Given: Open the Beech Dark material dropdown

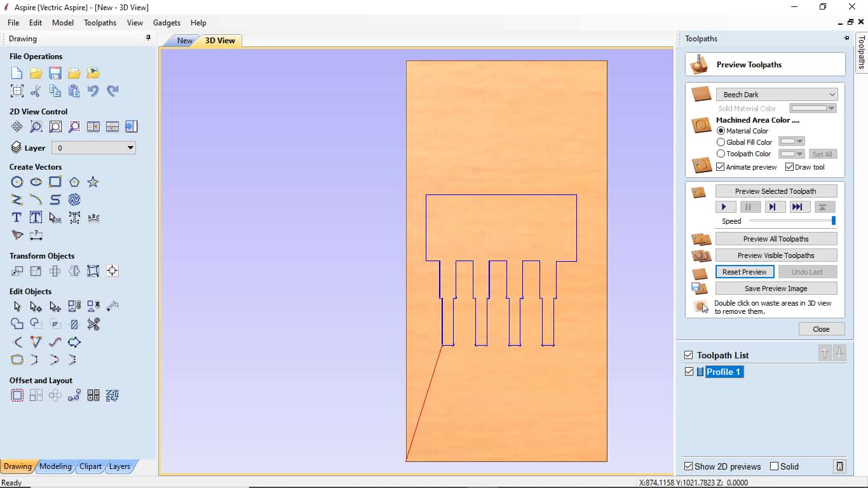Looking at the screenshot, I should [776, 95].
